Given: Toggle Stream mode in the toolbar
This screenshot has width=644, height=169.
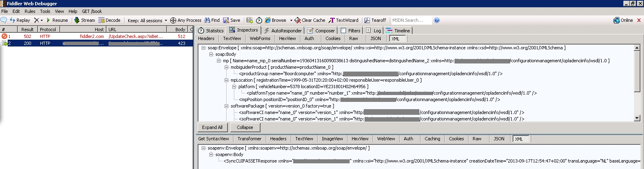Looking at the screenshot, I should click(85, 20).
